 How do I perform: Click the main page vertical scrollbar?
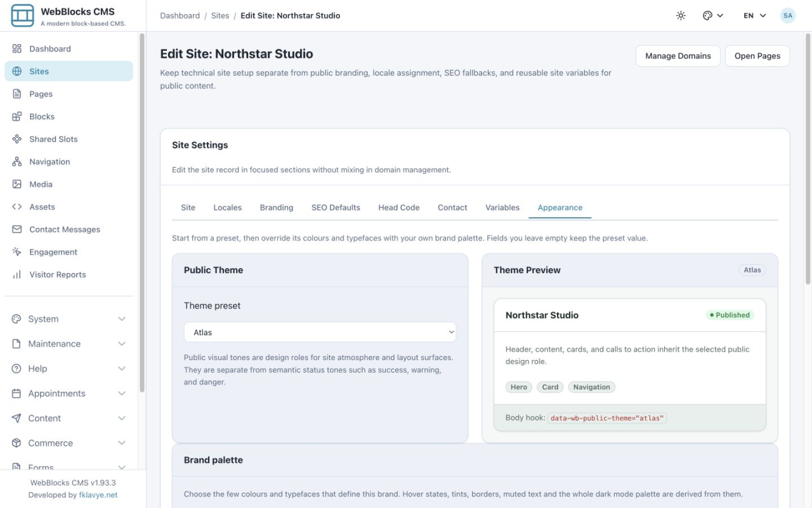(x=808, y=159)
